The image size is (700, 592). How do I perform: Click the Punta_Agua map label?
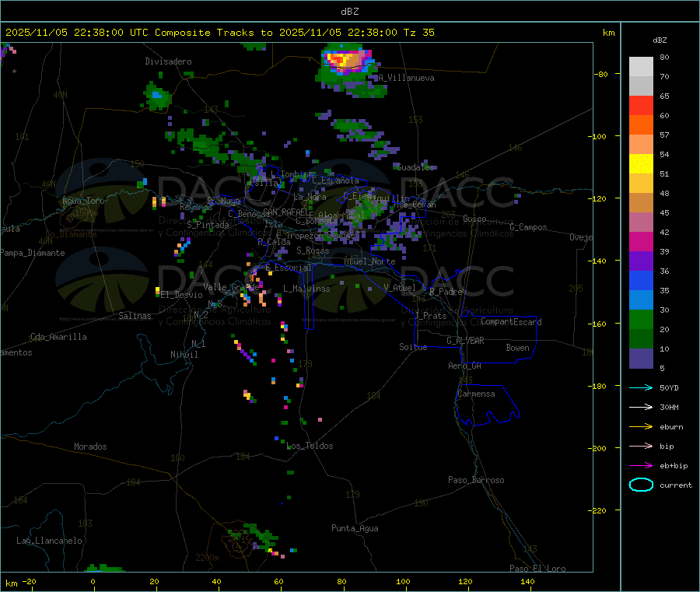(x=355, y=528)
